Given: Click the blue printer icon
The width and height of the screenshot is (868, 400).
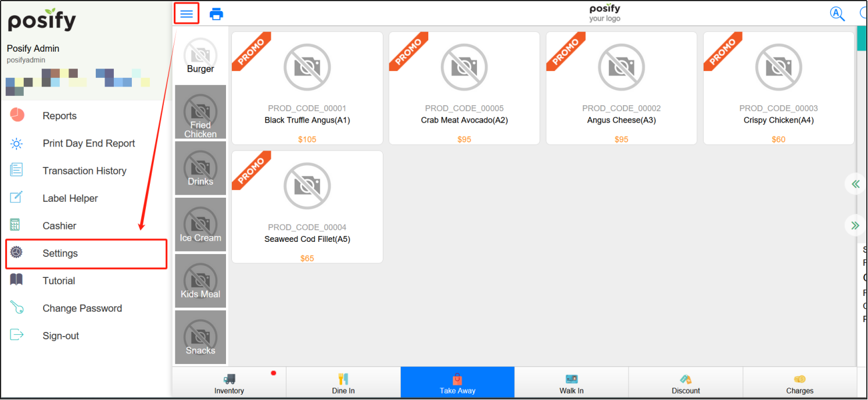Looking at the screenshot, I should [x=216, y=14].
